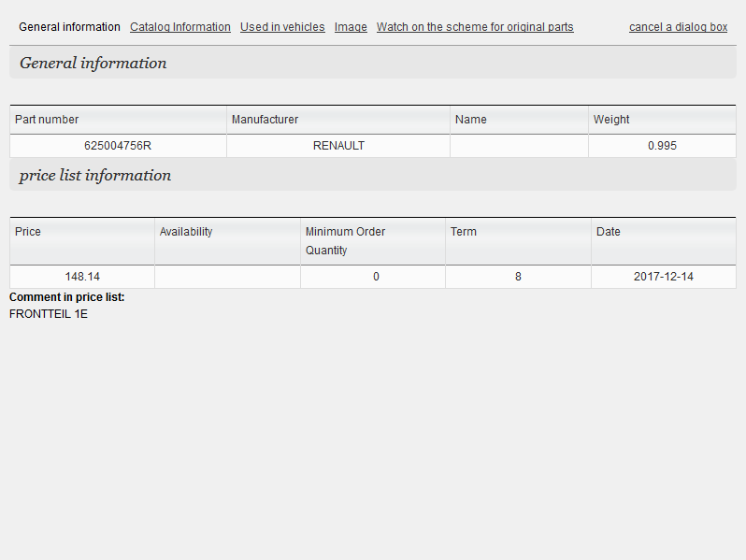Open the Image tab

pyautogui.click(x=351, y=27)
